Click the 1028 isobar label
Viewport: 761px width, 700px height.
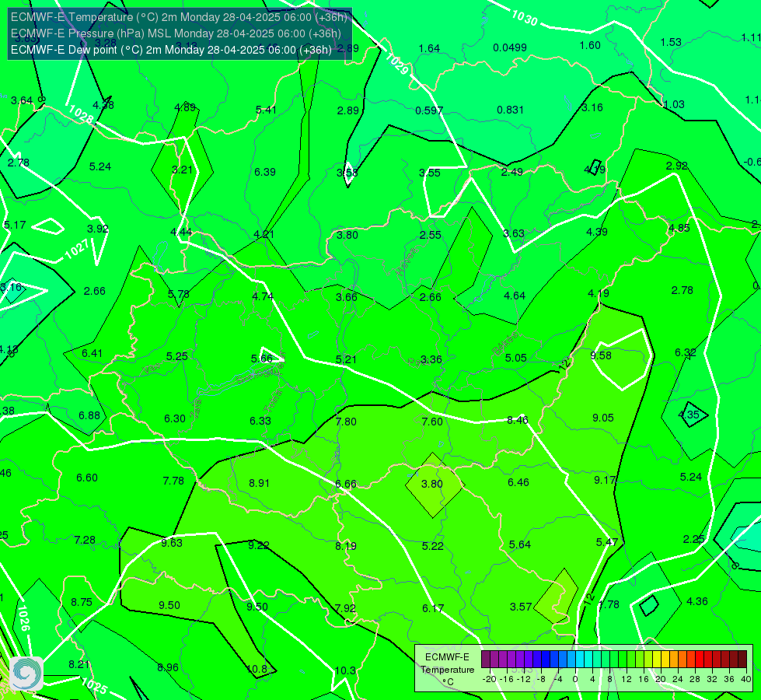[81, 114]
